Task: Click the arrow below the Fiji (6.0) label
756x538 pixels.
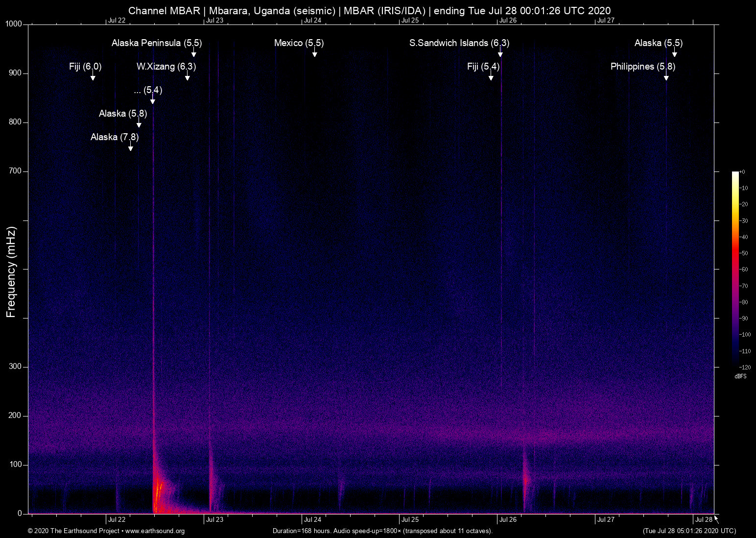Action: click(93, 77)
